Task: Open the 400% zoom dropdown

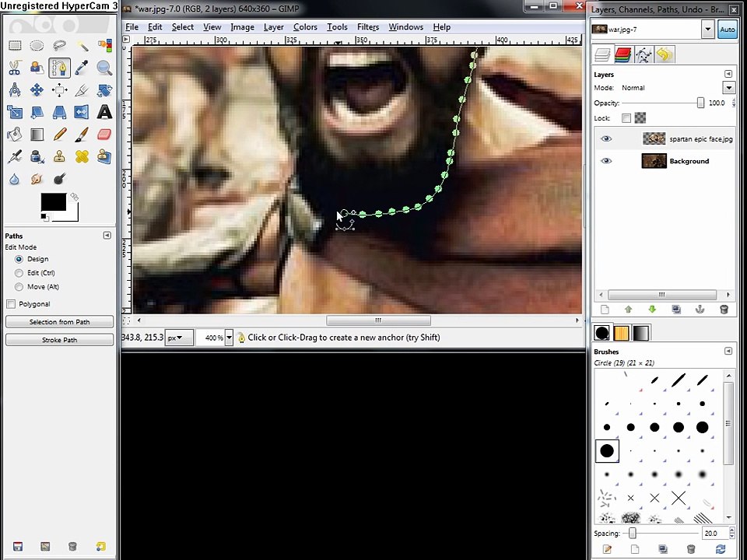Action: (229, 338)
